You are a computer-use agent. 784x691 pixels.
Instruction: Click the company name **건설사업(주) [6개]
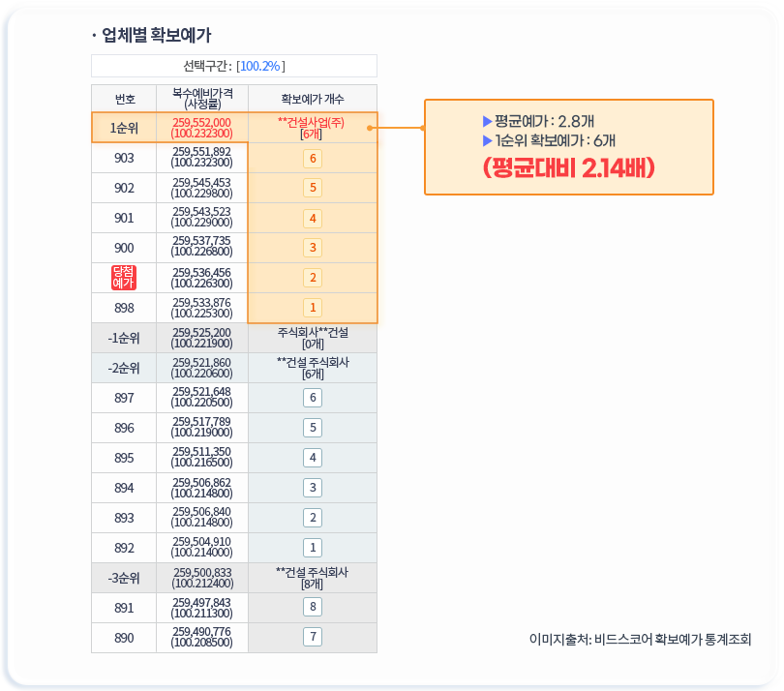[x=311, y=128]
